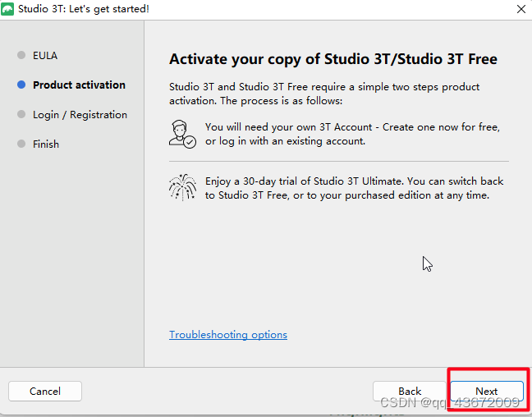Click the blue Product activation bullet
The width and height of the screenshot is (532, 417).
pos(21,85)
